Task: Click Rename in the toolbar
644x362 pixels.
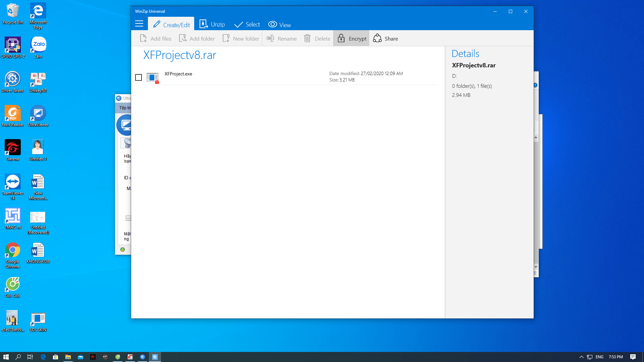Action: [281, 39]
